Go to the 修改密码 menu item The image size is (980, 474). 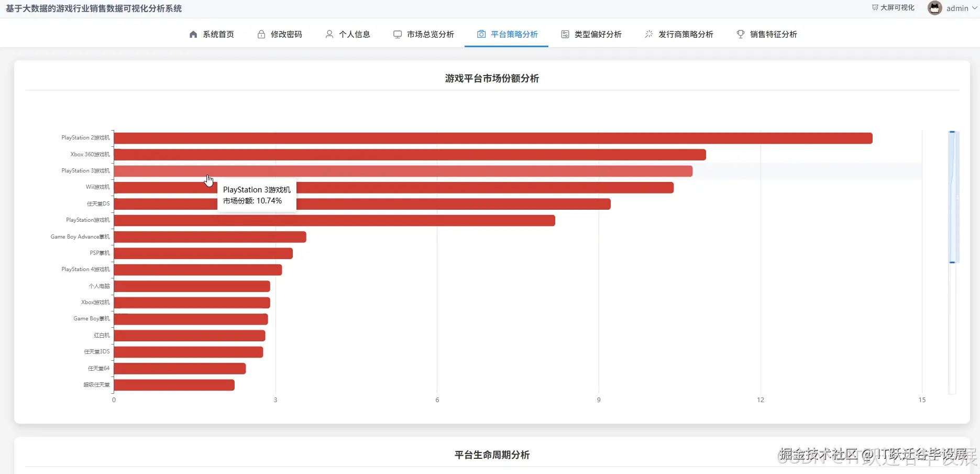[280, 34]
